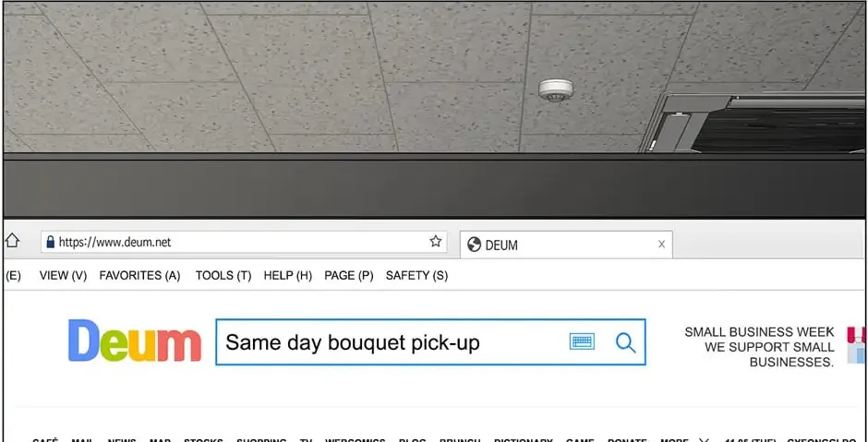This screenshot has width=868, height=442.
Task: Click the magnifying glass search icon
Action: pos(625,342)
